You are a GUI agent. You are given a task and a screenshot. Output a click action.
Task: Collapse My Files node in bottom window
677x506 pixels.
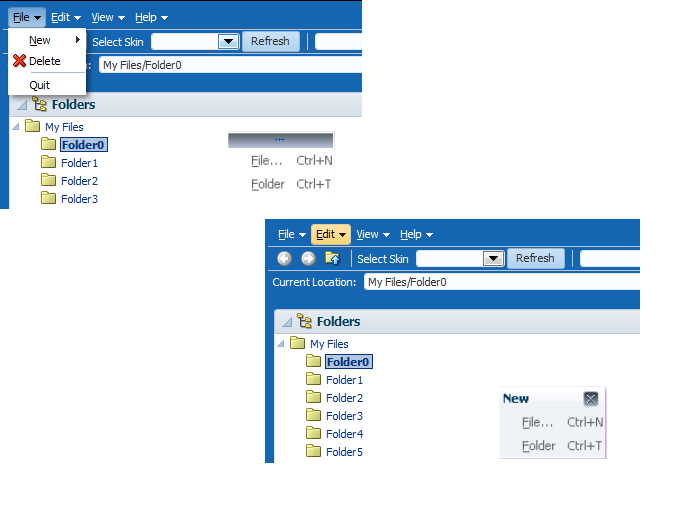coord(281,344)
